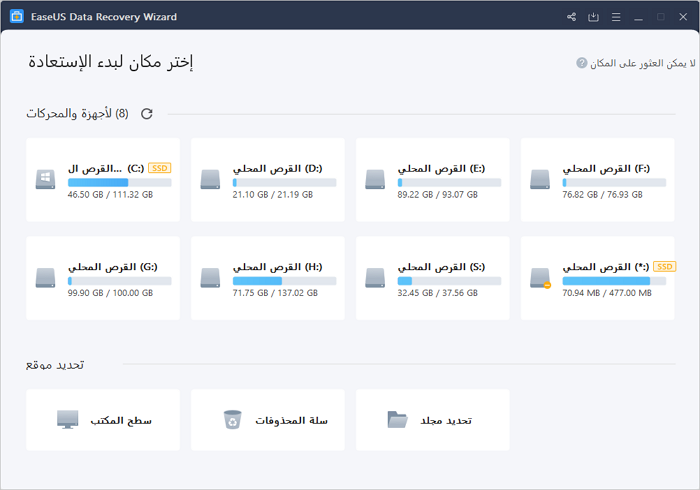Open the hamburger menu in title bar
This screenshot has height=490, width=700.
pyautogui.click(x=615, y=17)
